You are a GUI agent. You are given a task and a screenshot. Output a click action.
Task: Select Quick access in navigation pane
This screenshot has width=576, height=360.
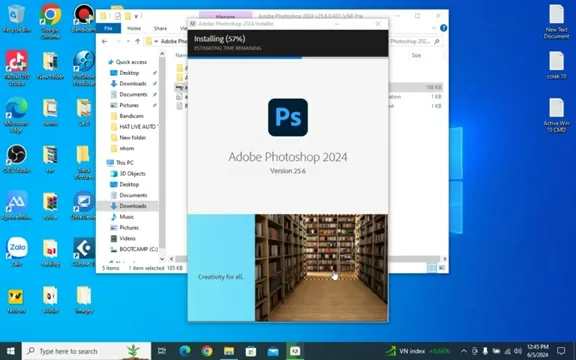click(x=127, y=62)
